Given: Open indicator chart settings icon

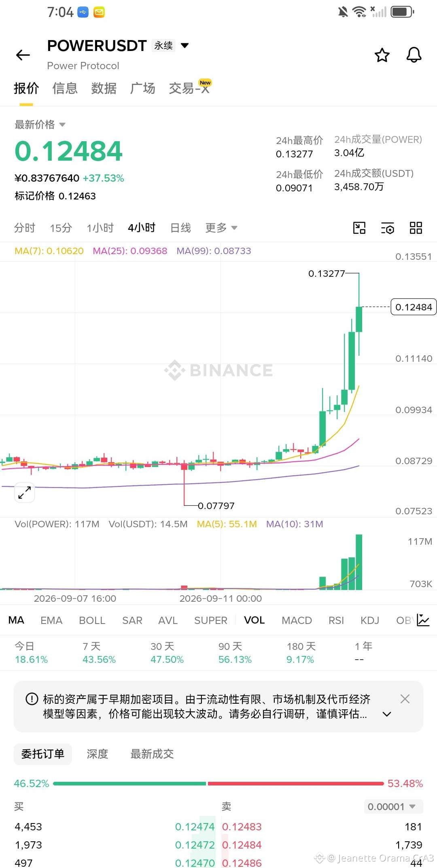Looking at the screenshot, I should tap(423, 620).
